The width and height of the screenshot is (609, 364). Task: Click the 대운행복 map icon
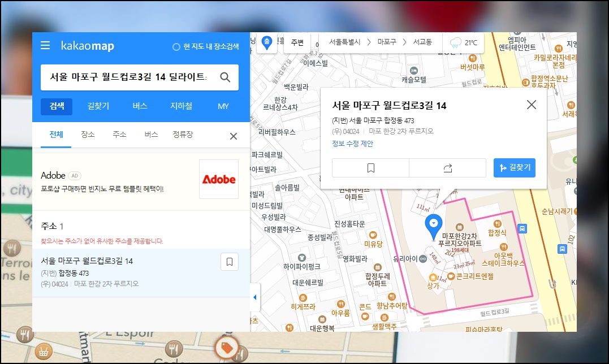pos(322,319)
